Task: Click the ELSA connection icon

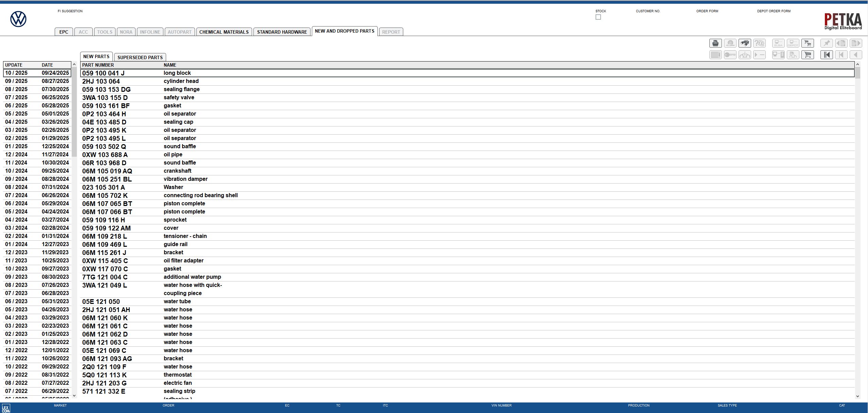Action: point(778,43)
